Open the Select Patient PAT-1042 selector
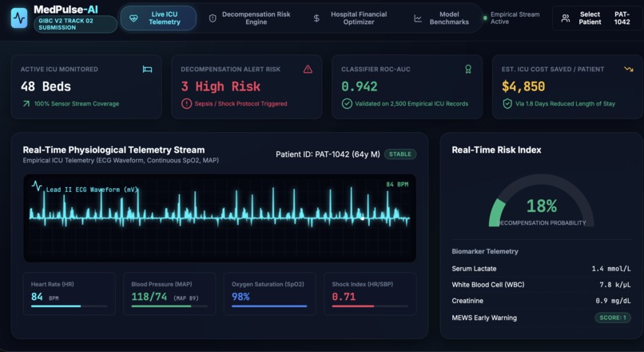Image resolution: width=644 pixels, height=352 pixels. (x=597, y=18)
